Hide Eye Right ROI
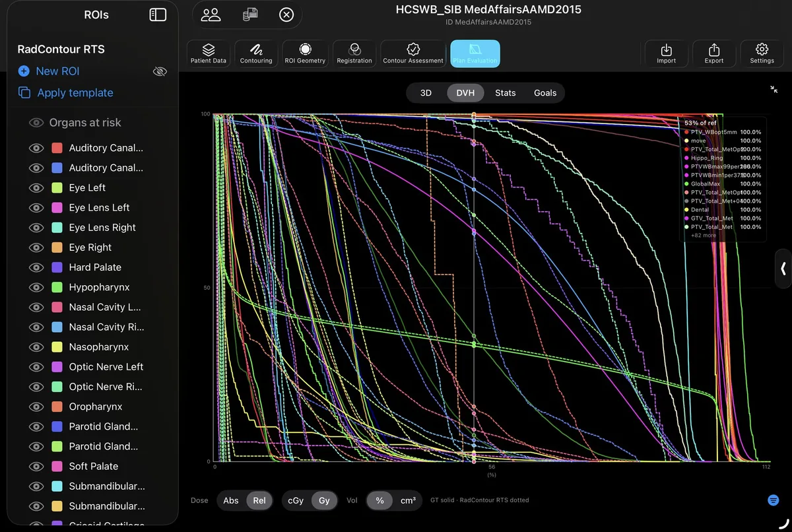 click(x=37, y=248)
